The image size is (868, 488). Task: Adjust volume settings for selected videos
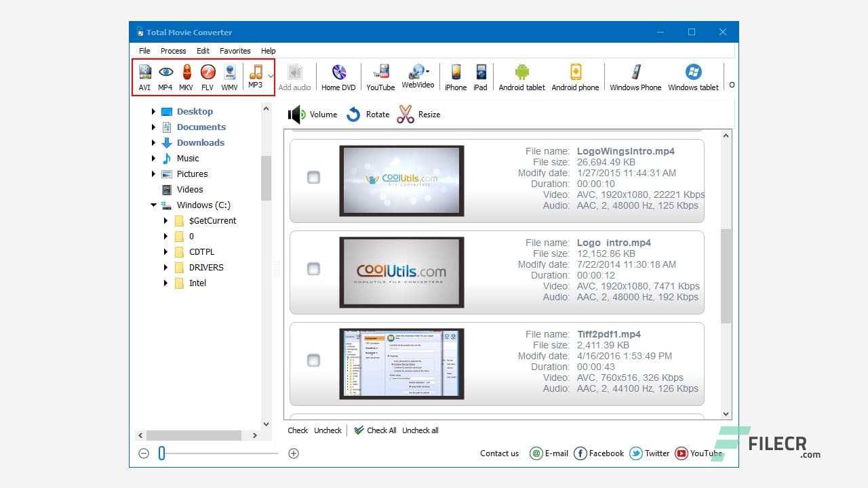313,114
